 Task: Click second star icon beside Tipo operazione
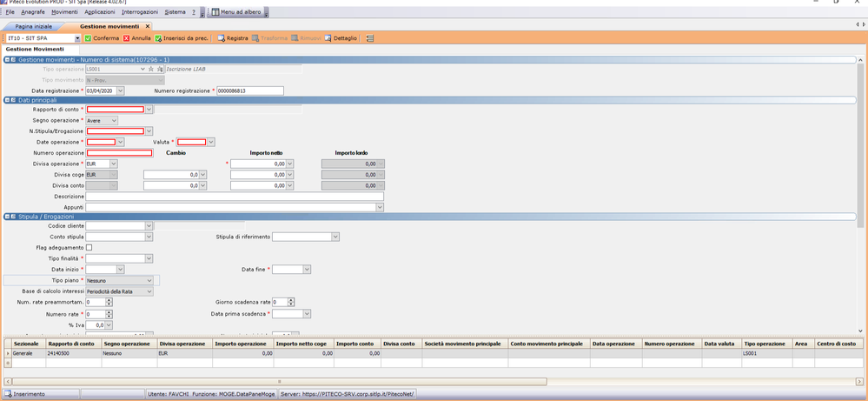click(x=159, y=70)
